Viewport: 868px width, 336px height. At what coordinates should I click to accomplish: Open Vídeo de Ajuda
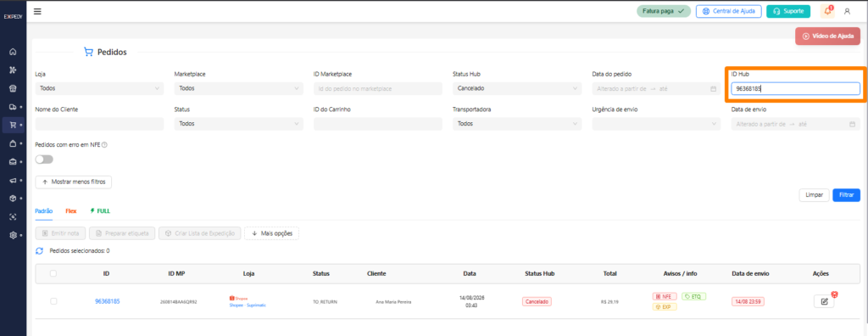[x=827, y=36]
